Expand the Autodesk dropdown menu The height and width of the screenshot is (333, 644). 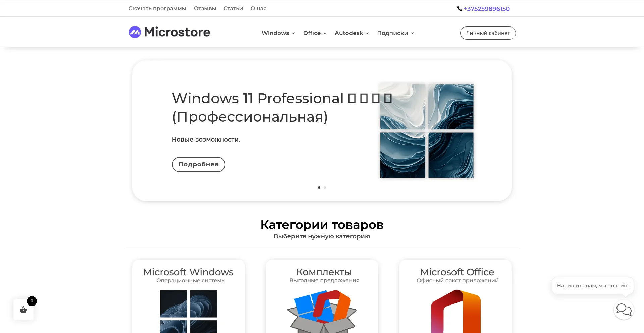(x=352, y=33)
